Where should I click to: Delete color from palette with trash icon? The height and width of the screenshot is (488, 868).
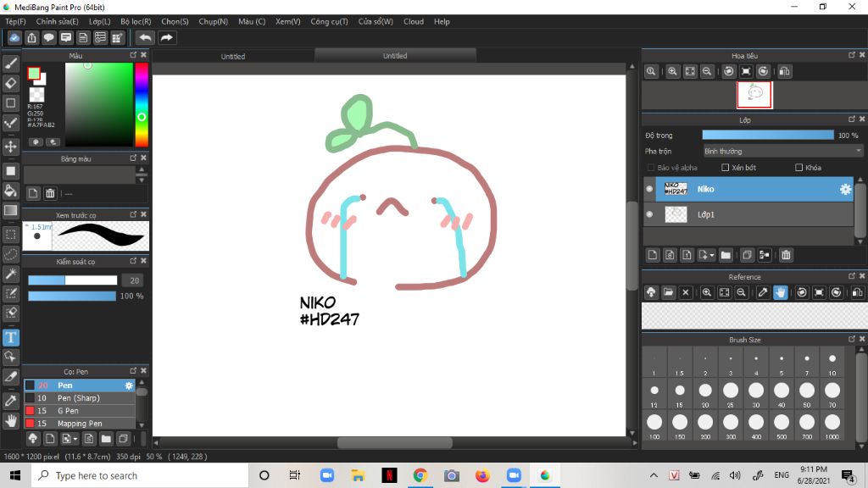[50, 193]
